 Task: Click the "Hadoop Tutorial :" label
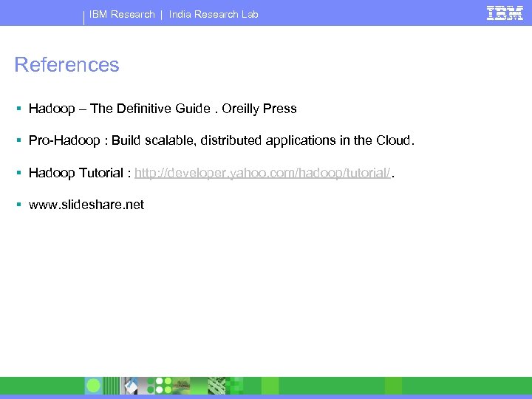click(80, 173)
